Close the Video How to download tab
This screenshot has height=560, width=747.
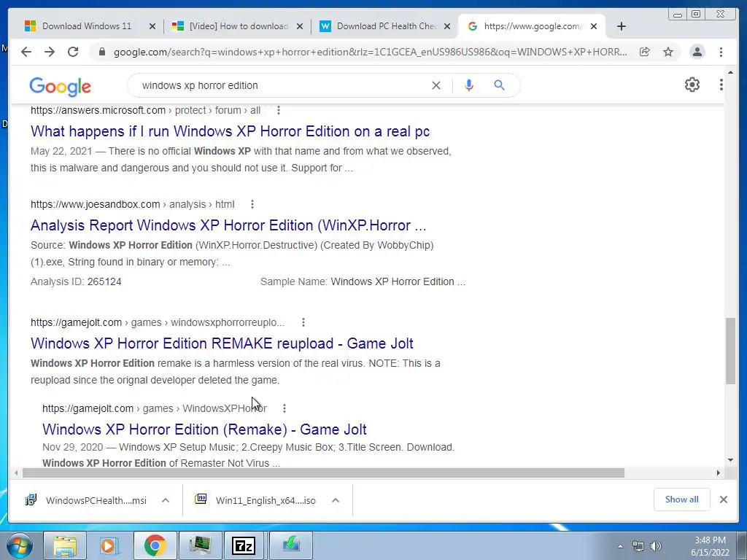[300, 26]
